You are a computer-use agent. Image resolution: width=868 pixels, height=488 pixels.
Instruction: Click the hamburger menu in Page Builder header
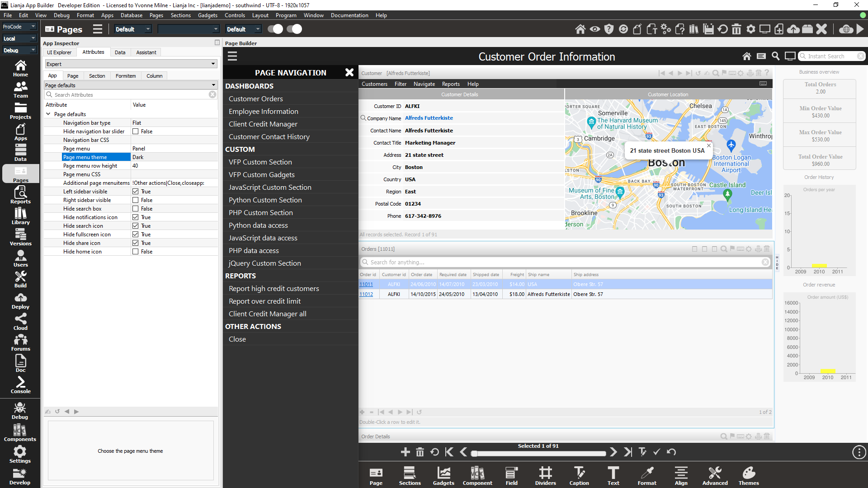click(x=232, y=56)
